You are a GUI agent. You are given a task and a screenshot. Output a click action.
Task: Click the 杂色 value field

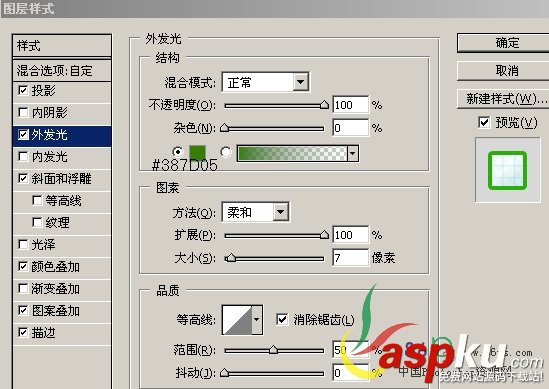(x=350, y=128)
